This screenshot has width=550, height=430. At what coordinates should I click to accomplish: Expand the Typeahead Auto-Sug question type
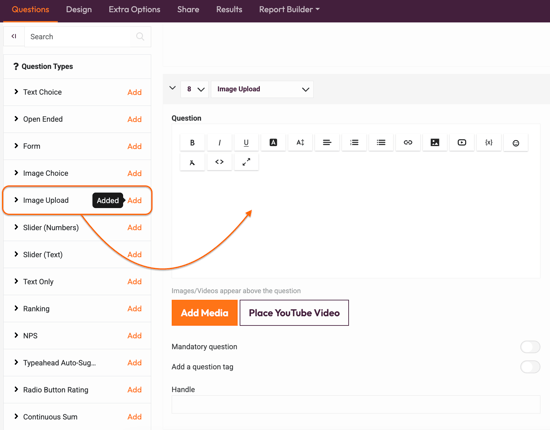(16, 362)
